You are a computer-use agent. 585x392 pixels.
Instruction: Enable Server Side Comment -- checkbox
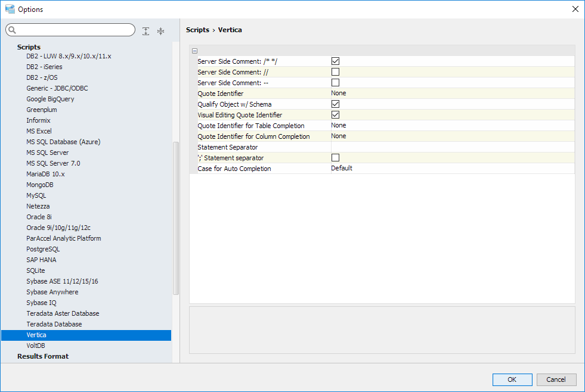click(335, 83)
